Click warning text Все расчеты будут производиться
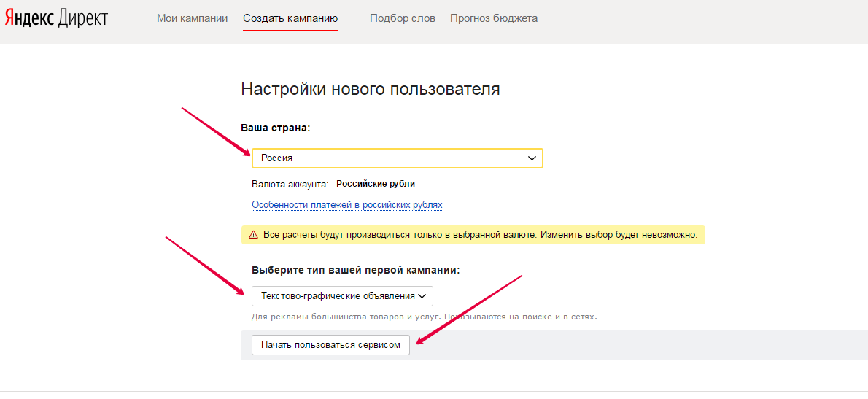 point(480,235)
